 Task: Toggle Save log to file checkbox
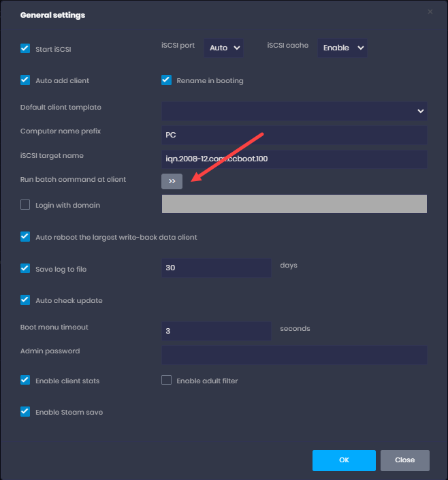[x=25, y=269]
